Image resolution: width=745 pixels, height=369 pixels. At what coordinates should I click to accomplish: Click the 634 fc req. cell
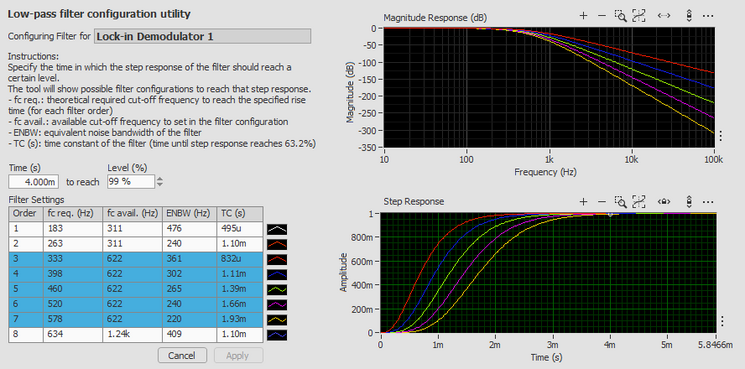[72, 335]
